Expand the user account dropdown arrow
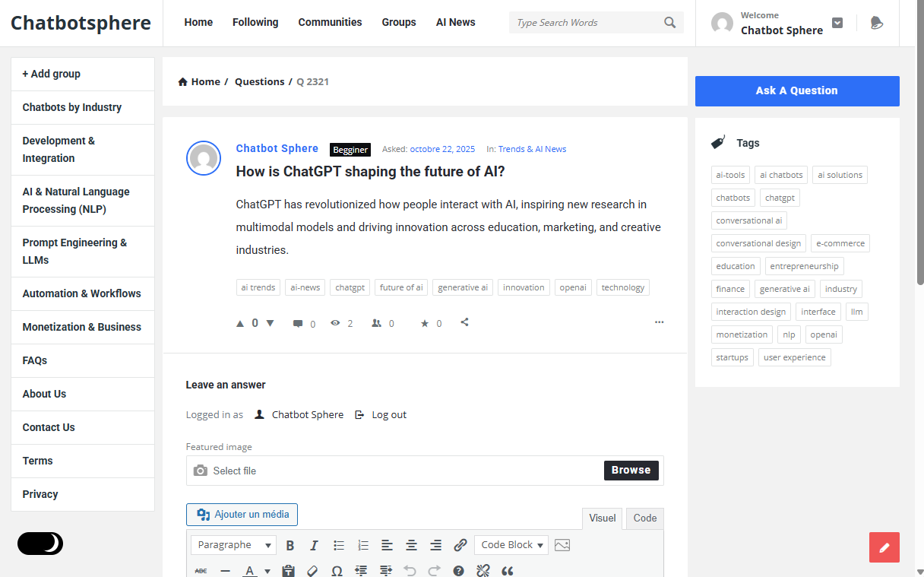The image size is (924, 577). 837,23
